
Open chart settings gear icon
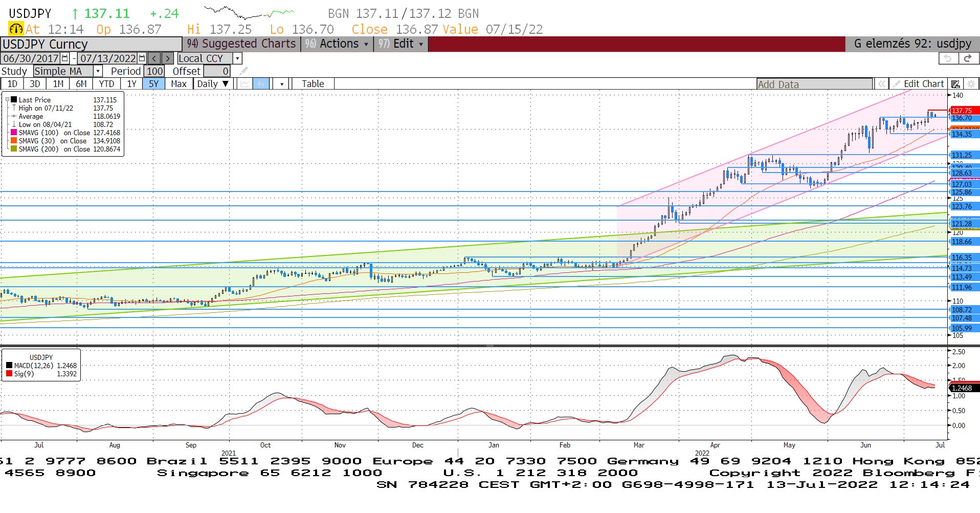(x=971, y=84)
